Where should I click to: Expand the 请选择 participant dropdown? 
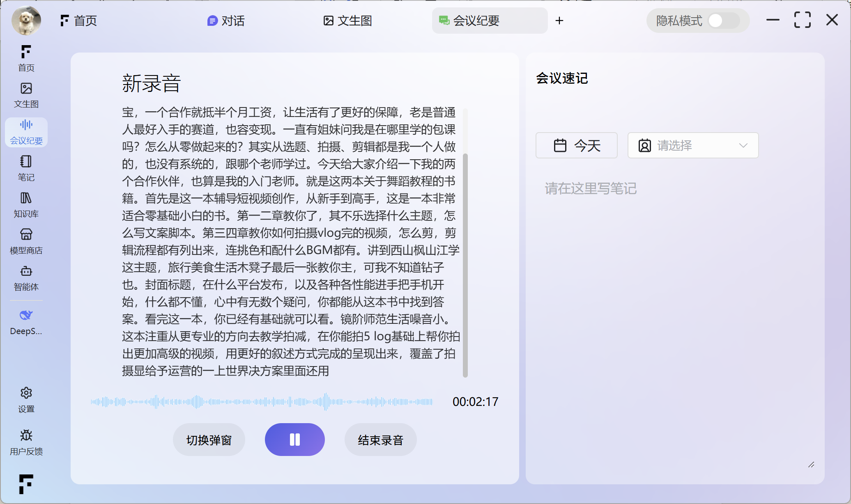(692, 145)
